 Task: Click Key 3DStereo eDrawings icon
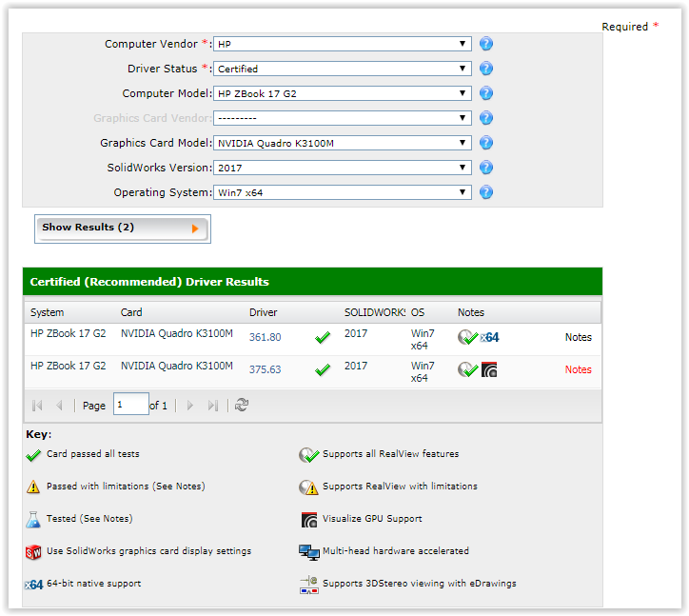(x=309, y=585)
